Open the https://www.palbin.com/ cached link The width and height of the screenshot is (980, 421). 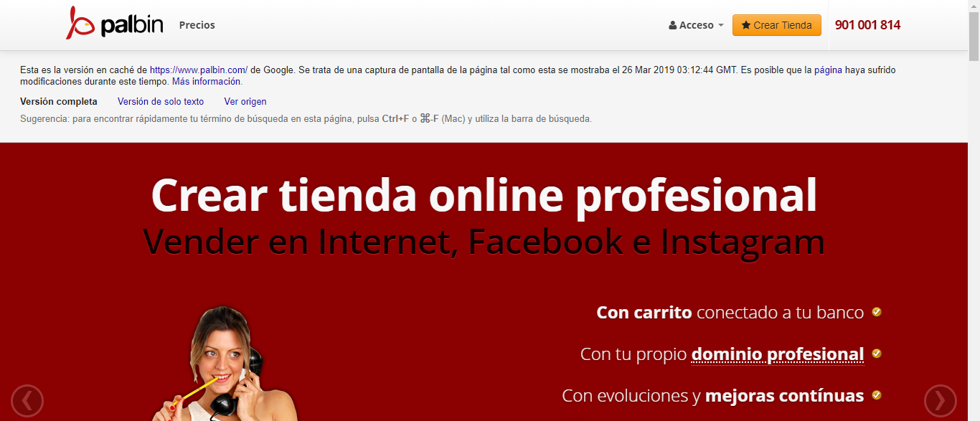click(x=199, y=70)
